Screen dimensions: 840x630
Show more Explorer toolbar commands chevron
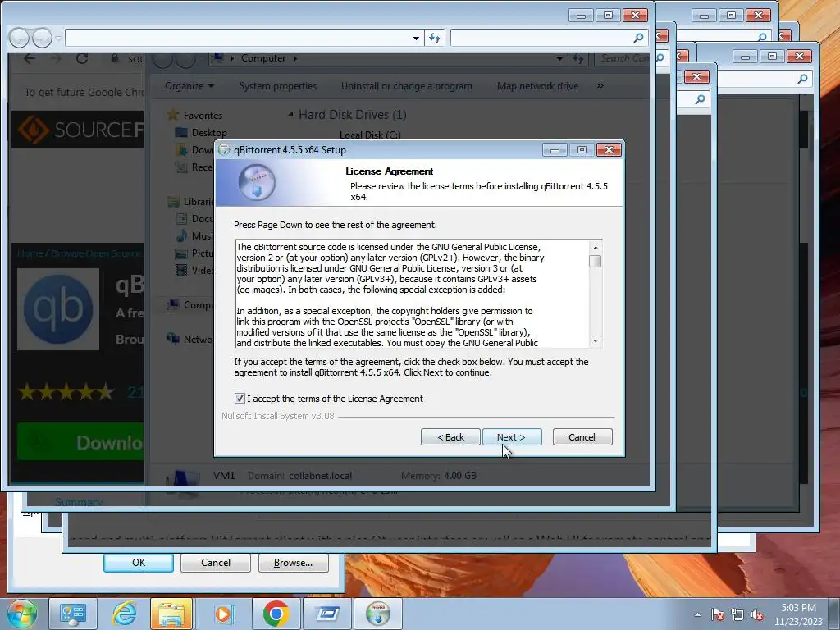click(600, 86)
